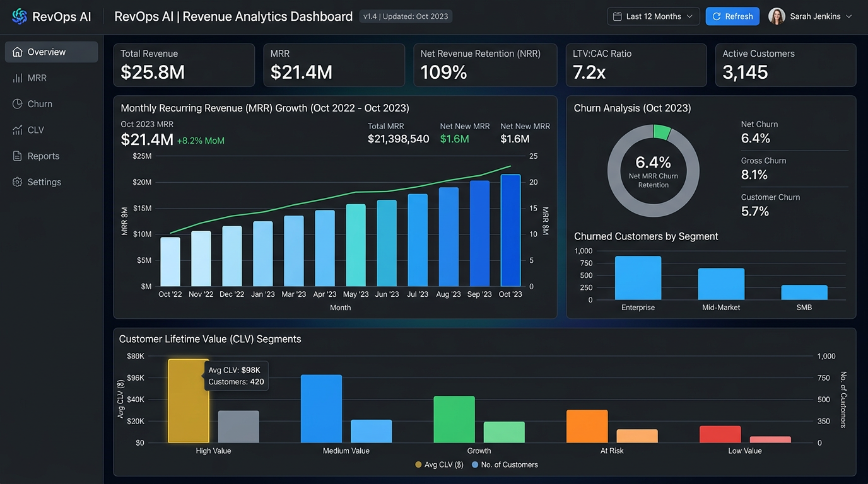Expand the user menu chevron next to Sarah Jenkins

[849, 16]
